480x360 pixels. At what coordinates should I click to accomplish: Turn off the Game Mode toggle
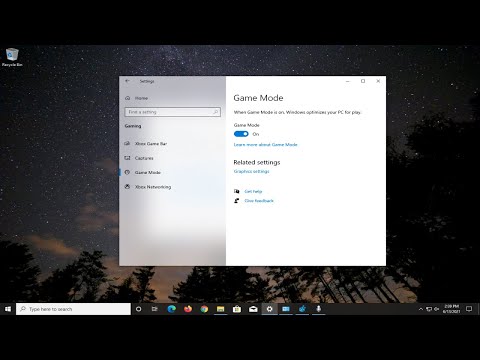(x=241, y=134)
